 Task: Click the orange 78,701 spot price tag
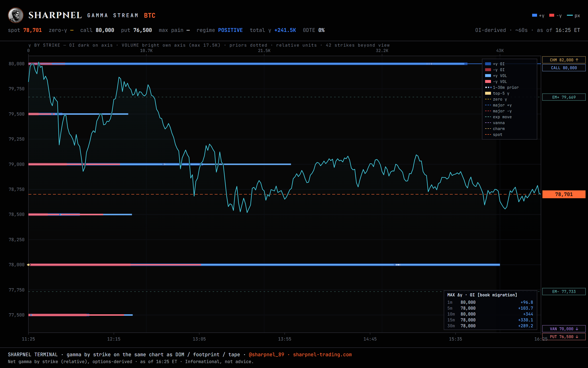564,194
